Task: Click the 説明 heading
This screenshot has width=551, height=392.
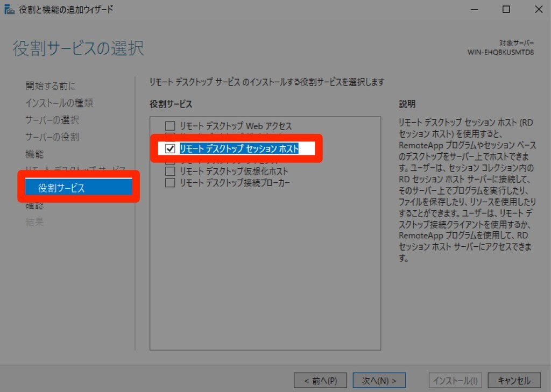Action: coord(407,104)
